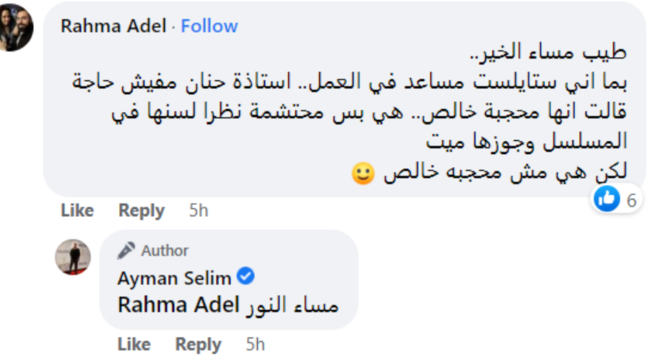
Task: Click the blue verified badge checkmark
Action: point(245,276)
